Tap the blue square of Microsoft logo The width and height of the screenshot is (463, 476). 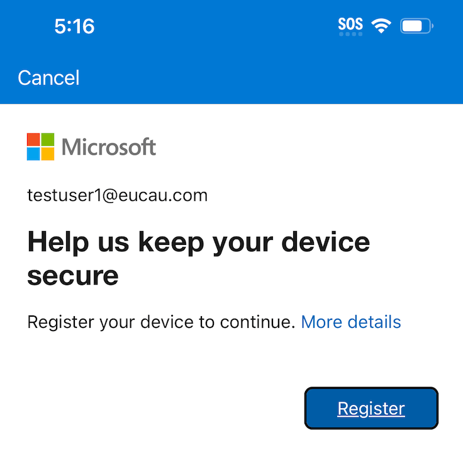[x=33, y=154]
